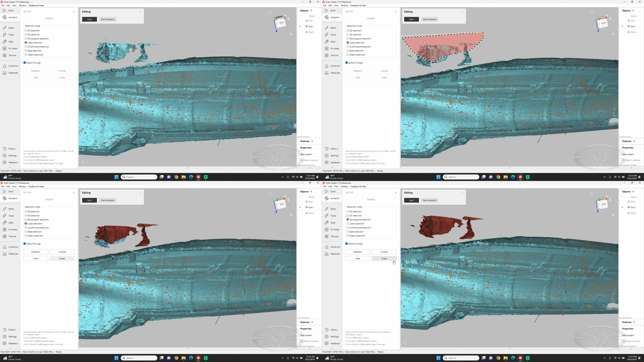
Task: Select 2D selection in top-left window
Action: tap(32, 31)
